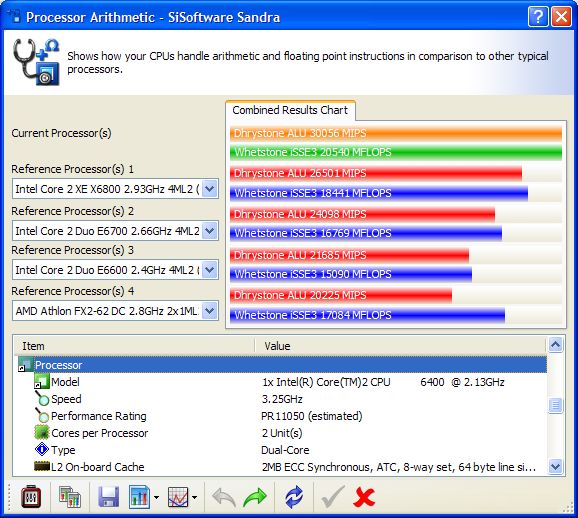The image size is (578, 518).
Task: Select the Speed row
Action: click(x=281, y=399)
